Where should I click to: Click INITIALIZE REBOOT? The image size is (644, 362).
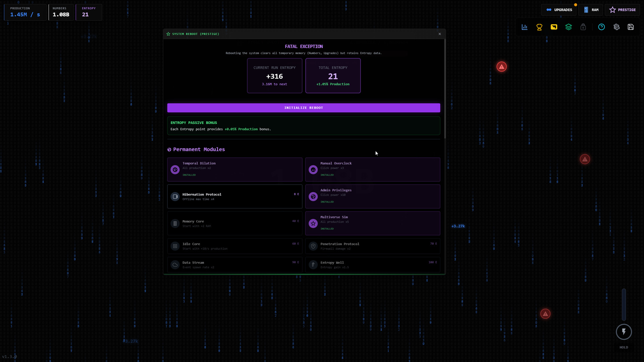click(x=304, y=108)
